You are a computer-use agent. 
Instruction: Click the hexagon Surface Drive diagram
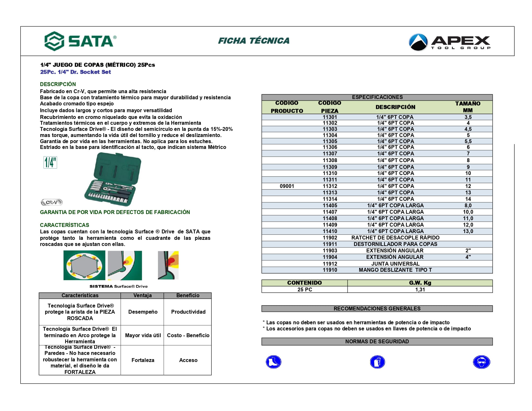click(84, 265)
